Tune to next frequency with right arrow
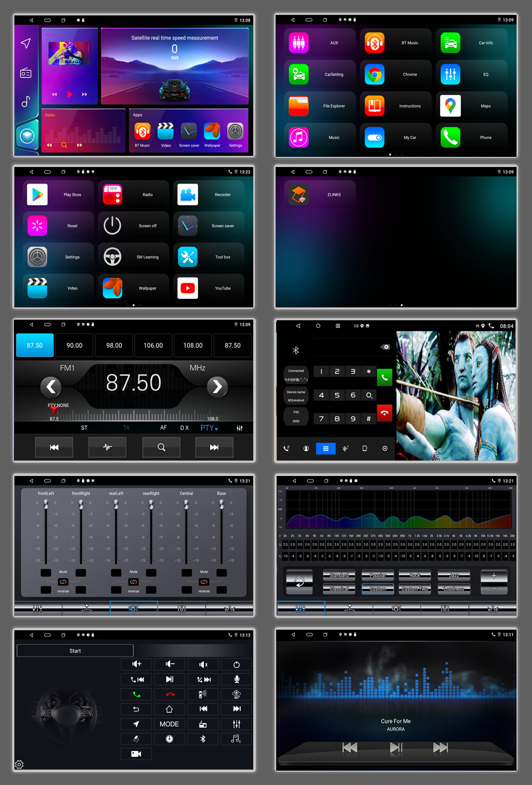Screen dimensions: 532x785 (x=217, y=387)
